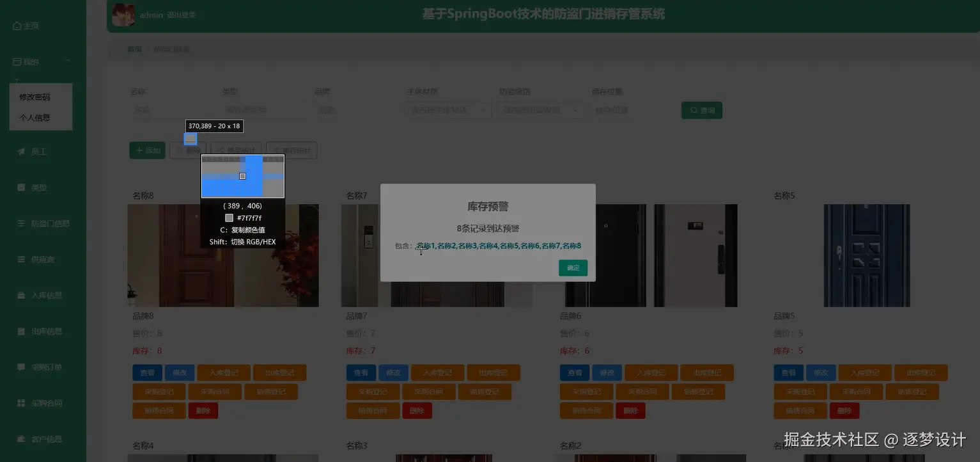Click red 删除 on the 名称6 card
The width and height of the screenshot is (980, 462).
coord(630,410)
